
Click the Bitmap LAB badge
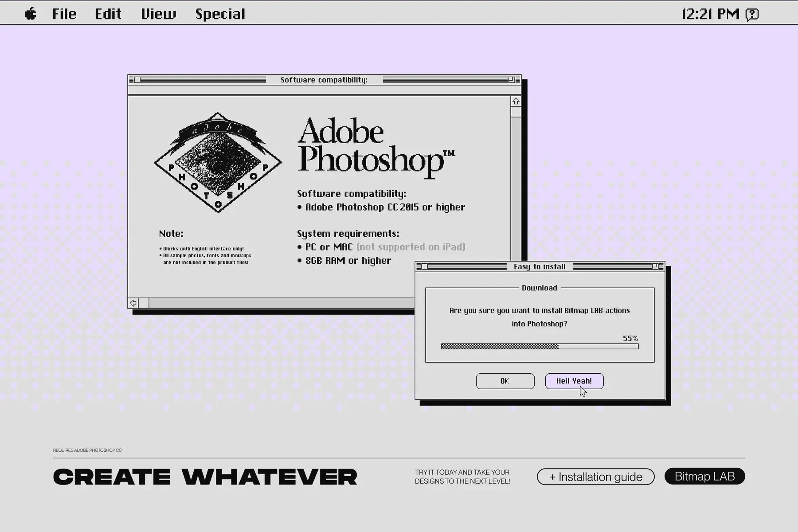click(705, 476)
